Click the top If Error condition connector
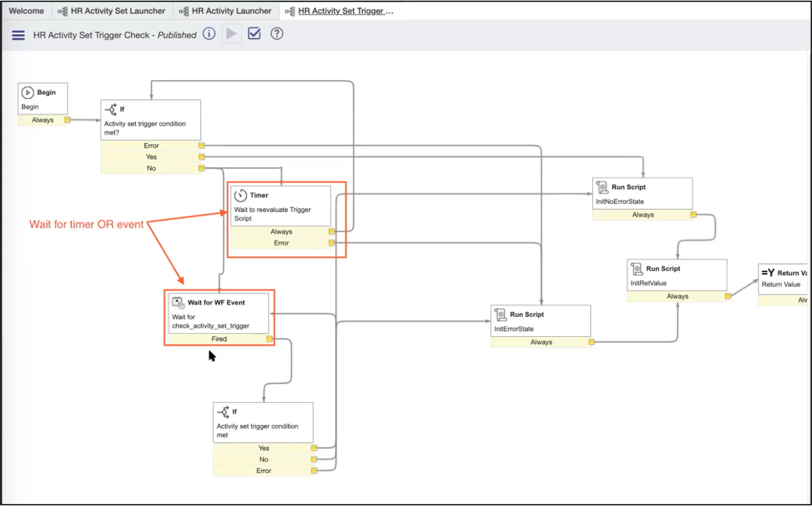 click(202, 145)
